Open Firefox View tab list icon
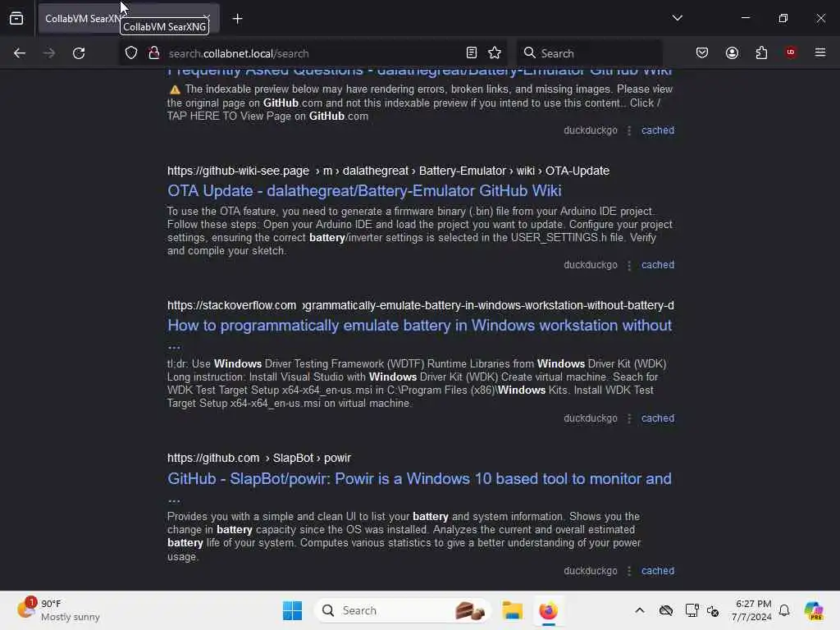840x630 pixels. click(x=16, y=19)
